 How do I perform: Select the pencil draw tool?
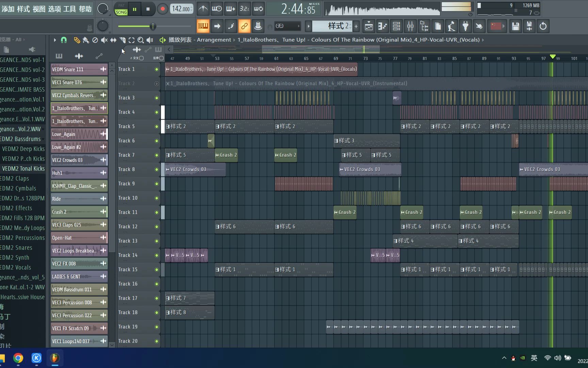[x=77, y=40]
